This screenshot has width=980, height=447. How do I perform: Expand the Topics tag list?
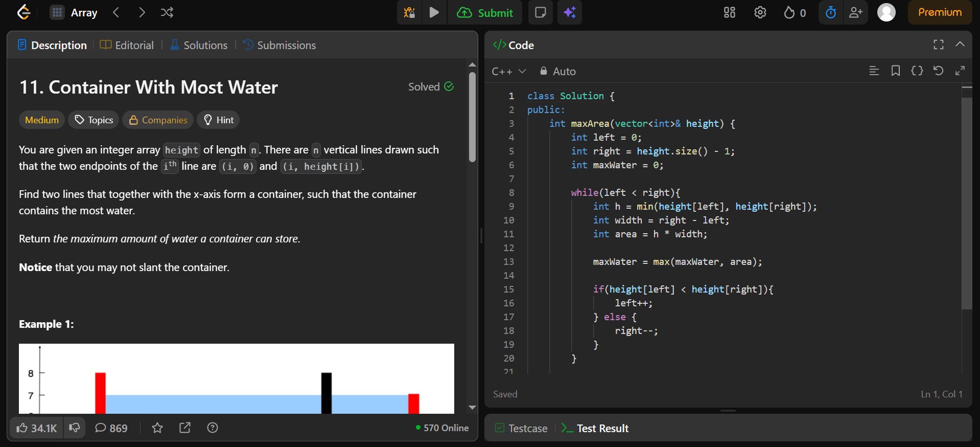(94, 120)
